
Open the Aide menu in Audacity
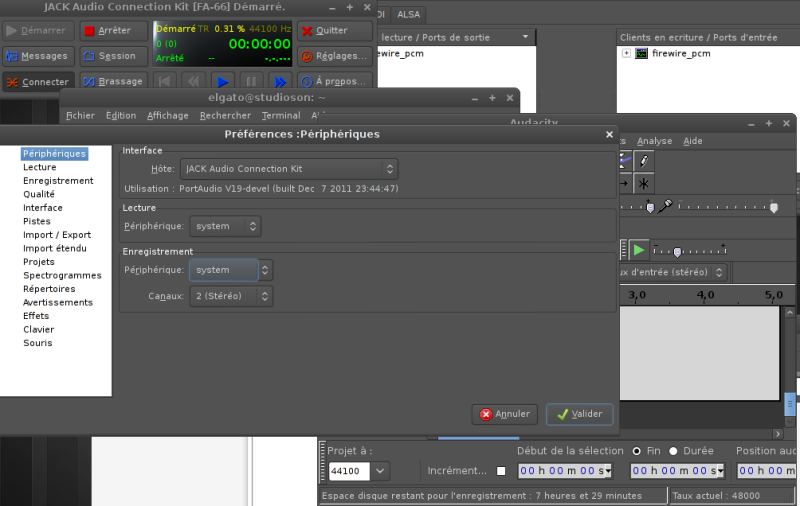693,141
